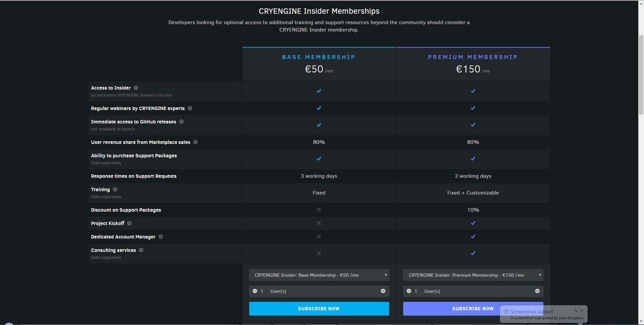
Task: Click the Premium Membership users quantity field
Action: [473, 291]
